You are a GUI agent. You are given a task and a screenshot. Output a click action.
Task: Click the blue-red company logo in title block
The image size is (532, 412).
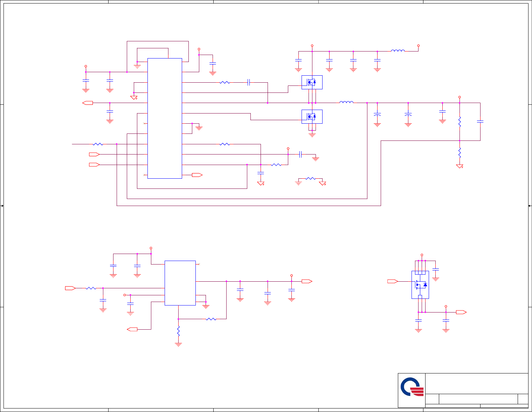pos(412,387)
